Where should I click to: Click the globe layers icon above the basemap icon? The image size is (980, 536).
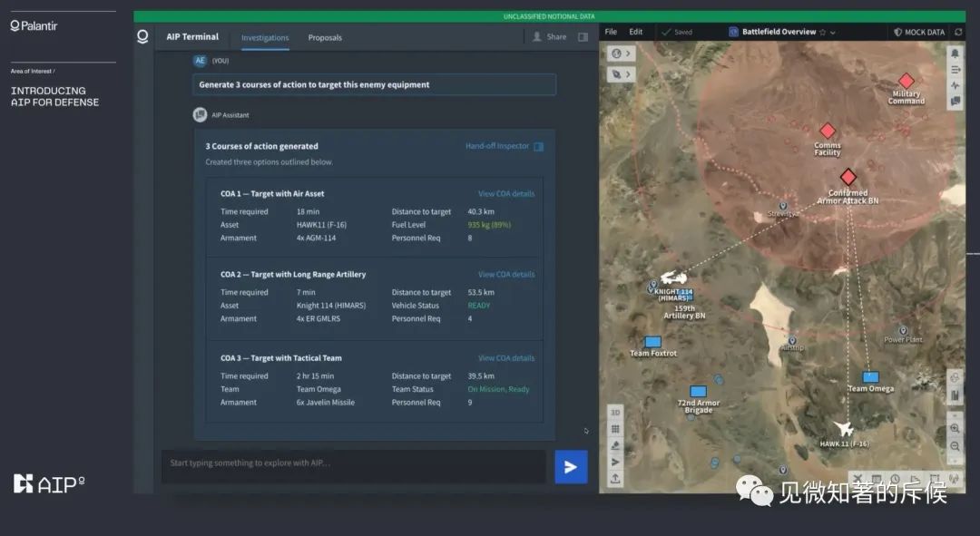tap(955, 377)
